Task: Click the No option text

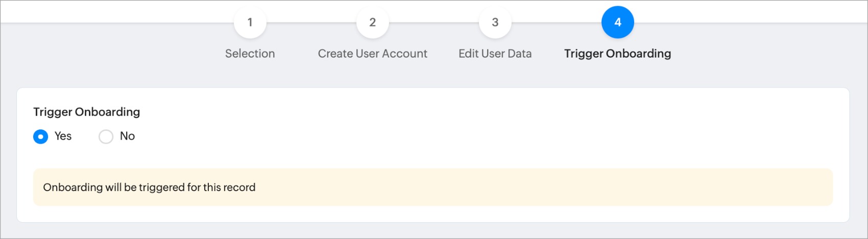Action: tap(127, 136)
